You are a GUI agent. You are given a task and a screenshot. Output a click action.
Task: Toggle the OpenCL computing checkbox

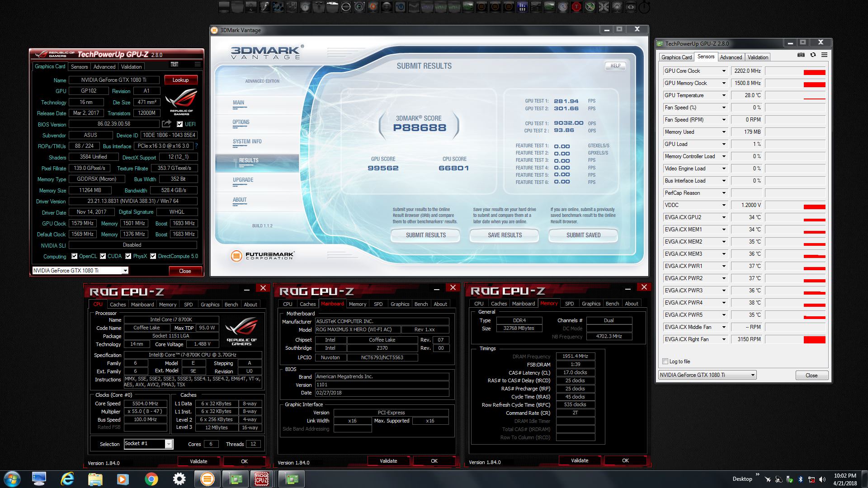[x=75, y=256]
